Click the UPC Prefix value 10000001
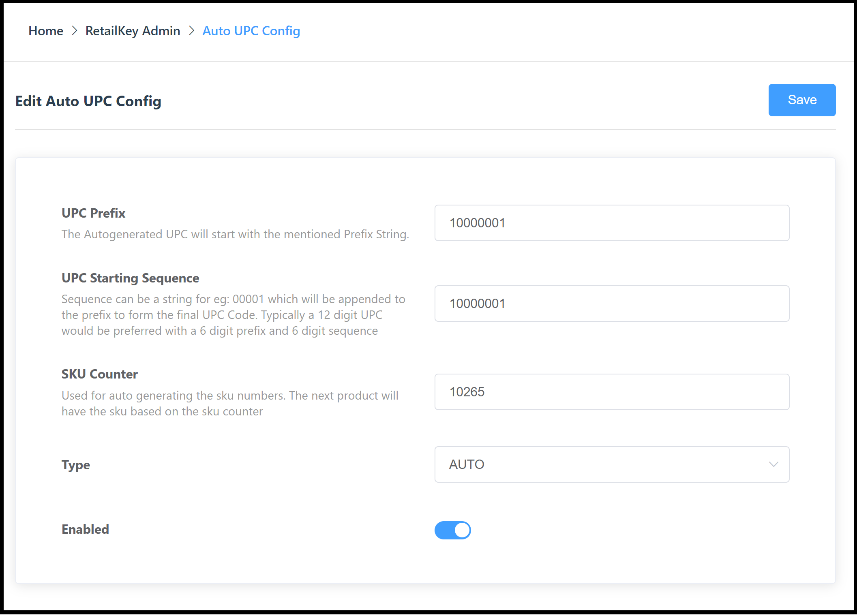The width and height of the screenshot is (857, 616). coord(478,222)
